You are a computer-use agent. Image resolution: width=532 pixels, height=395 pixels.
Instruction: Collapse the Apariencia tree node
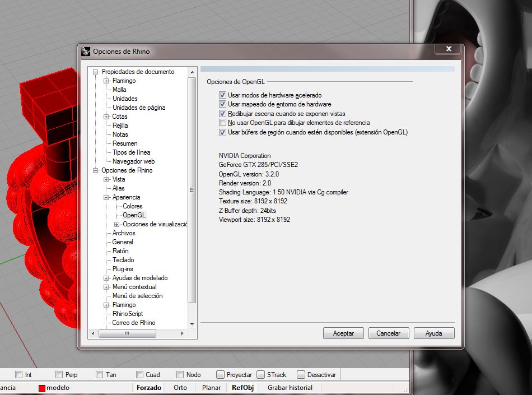click(x=106, y=197)
